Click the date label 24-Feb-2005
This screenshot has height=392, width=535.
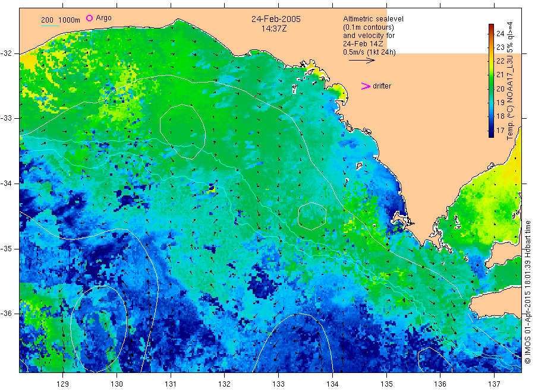pos(276,19)
